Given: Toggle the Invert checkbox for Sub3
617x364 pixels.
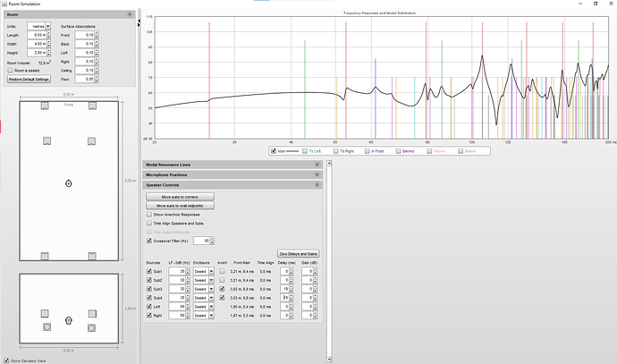Looking at the screenshot, I should click(x=222, y=289).
